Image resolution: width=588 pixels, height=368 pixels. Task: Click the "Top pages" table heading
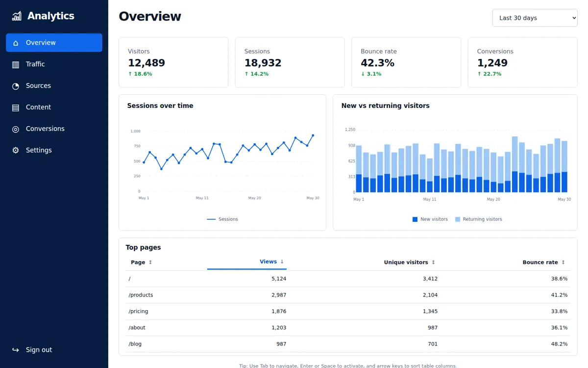point(143,247)
